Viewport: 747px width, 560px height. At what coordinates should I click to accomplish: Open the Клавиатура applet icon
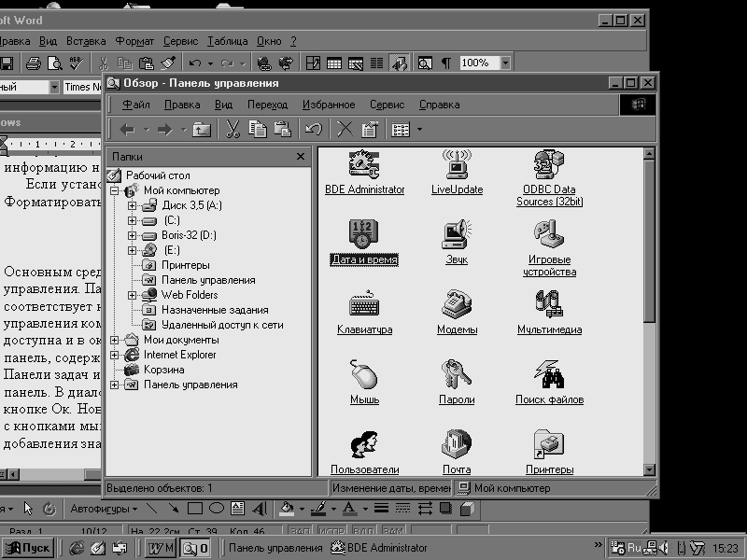[364, 304]
